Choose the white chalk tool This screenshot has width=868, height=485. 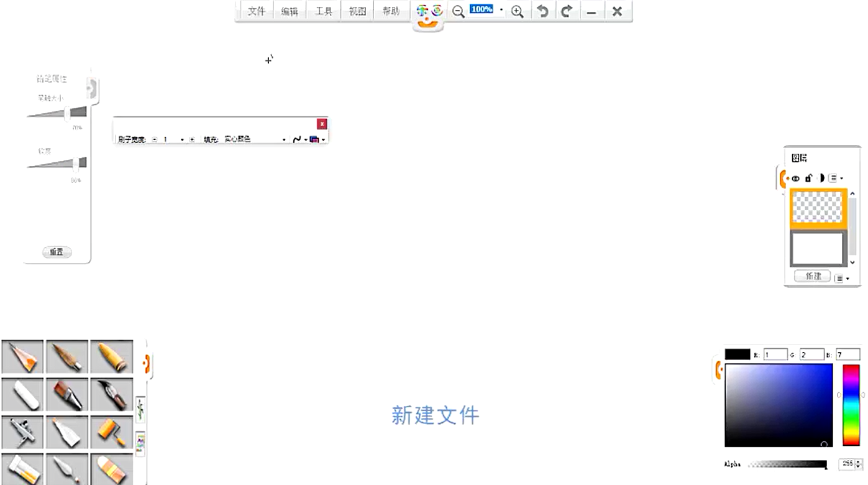(x=22, y=394)
